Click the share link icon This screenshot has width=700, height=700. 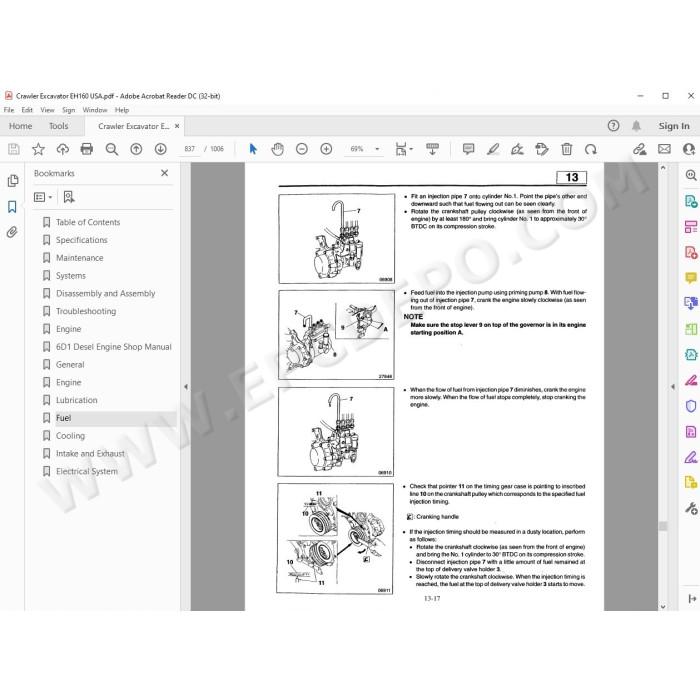[640, 149]
